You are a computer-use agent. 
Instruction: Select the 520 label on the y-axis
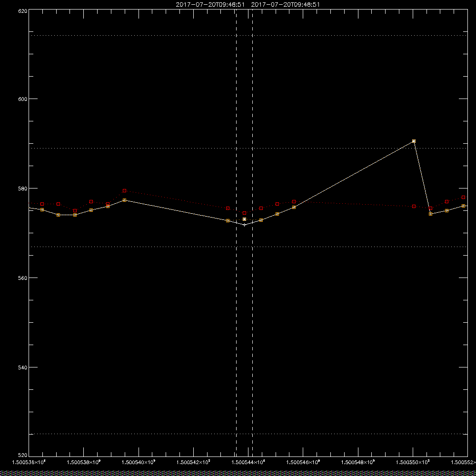(23, 455)
